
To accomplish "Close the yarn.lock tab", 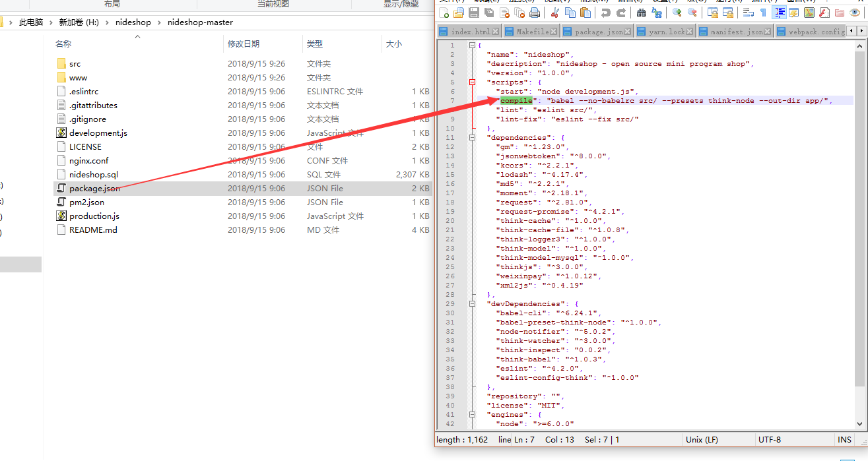I will click(x=689, y=31).
